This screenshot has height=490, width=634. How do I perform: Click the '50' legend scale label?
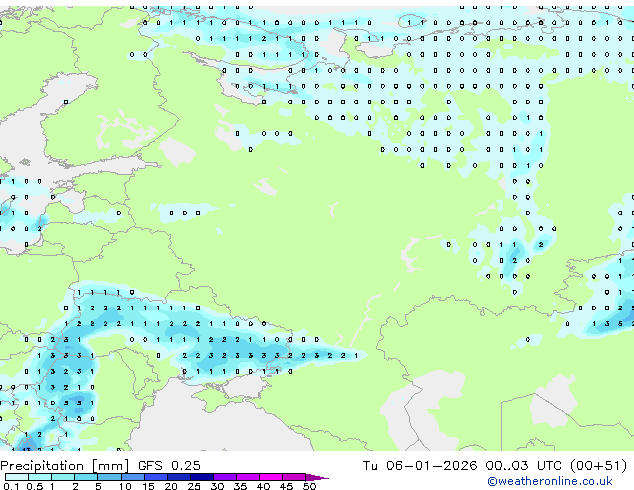(309, 486)
